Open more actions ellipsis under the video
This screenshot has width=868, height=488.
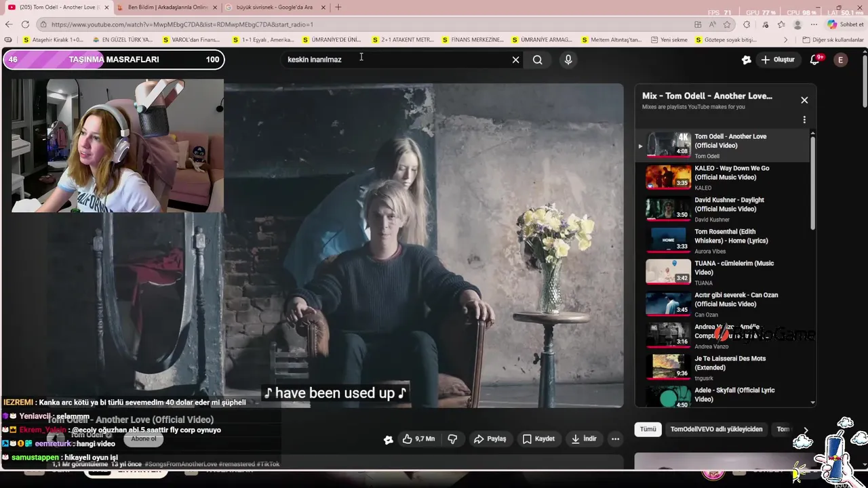coord(615,439)
